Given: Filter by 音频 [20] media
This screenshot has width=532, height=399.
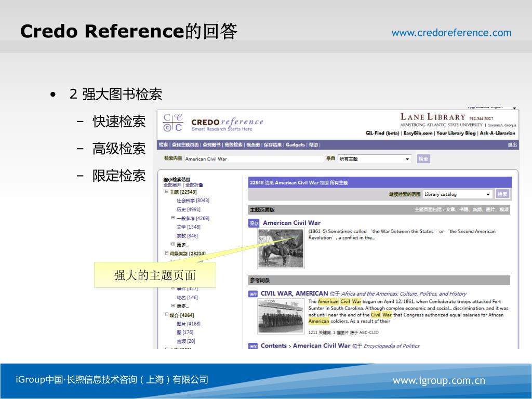Looking at the screenshot, I should [186, 341].
